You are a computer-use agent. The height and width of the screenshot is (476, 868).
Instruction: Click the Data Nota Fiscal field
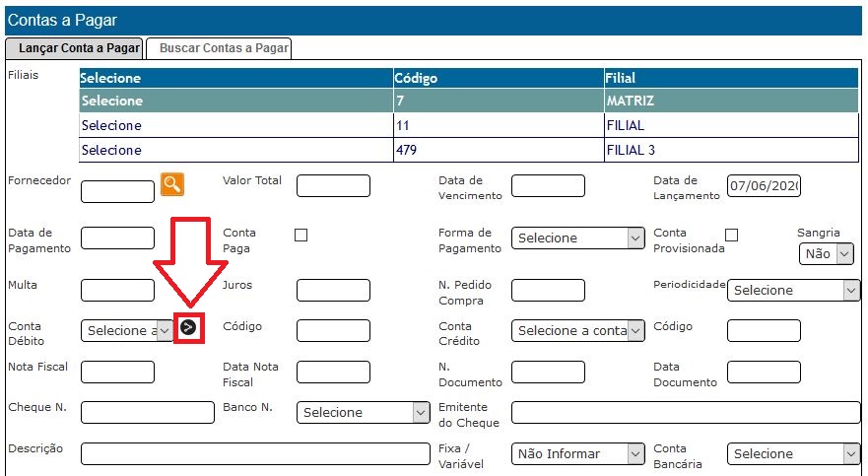[333, 372]
